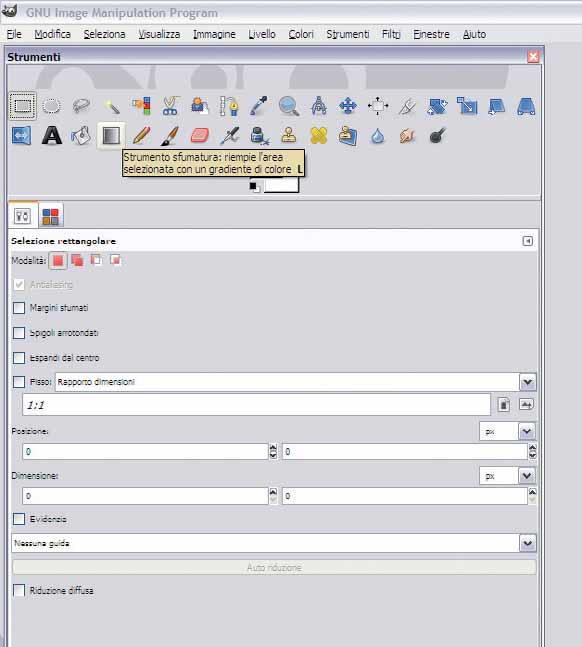Select the Rotate tool
582x647 pixels.
pyautogui.click(x=437, y=106)
